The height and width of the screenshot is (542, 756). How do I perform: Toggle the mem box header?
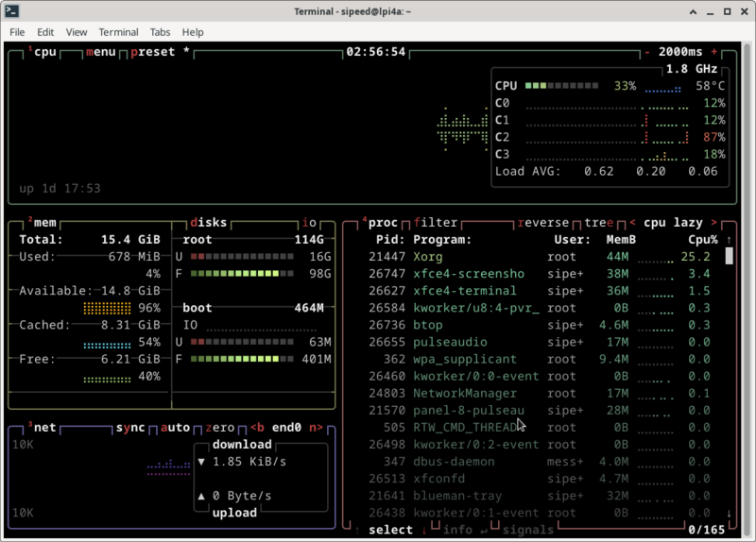(x=42, y=223)
